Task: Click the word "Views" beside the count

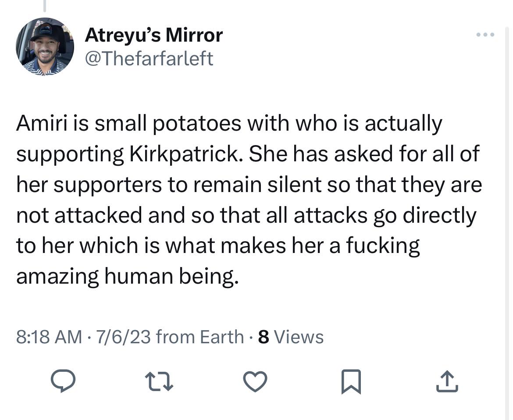Action: click(301, 337)
